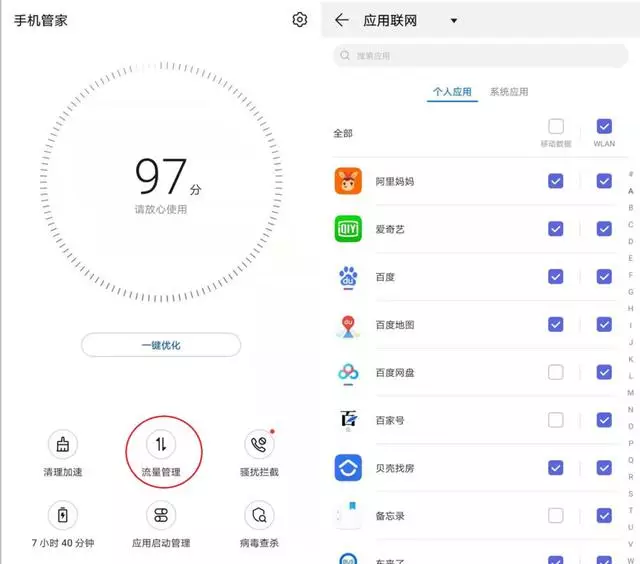
Task: Select the 爱奇艺 app icon
Action: tap(348, 229)
